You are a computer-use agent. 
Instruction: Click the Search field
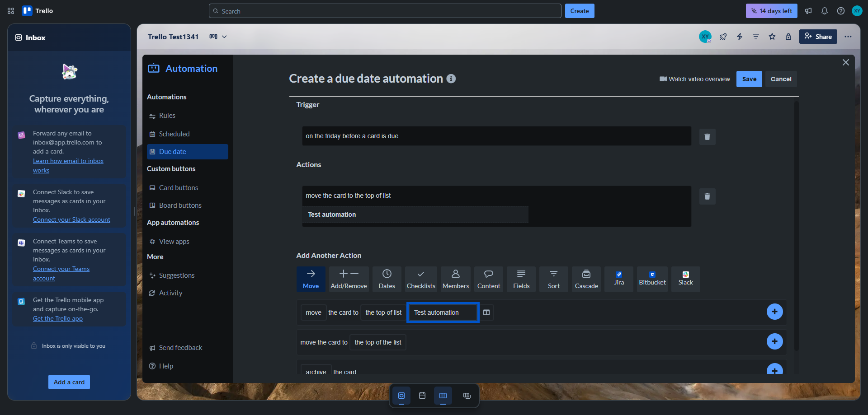[385, 11]
